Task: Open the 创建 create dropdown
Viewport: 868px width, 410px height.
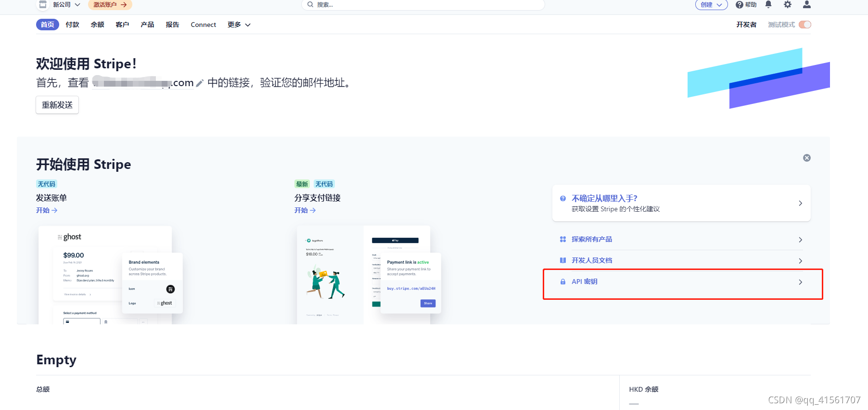Action: pos(711,5)
